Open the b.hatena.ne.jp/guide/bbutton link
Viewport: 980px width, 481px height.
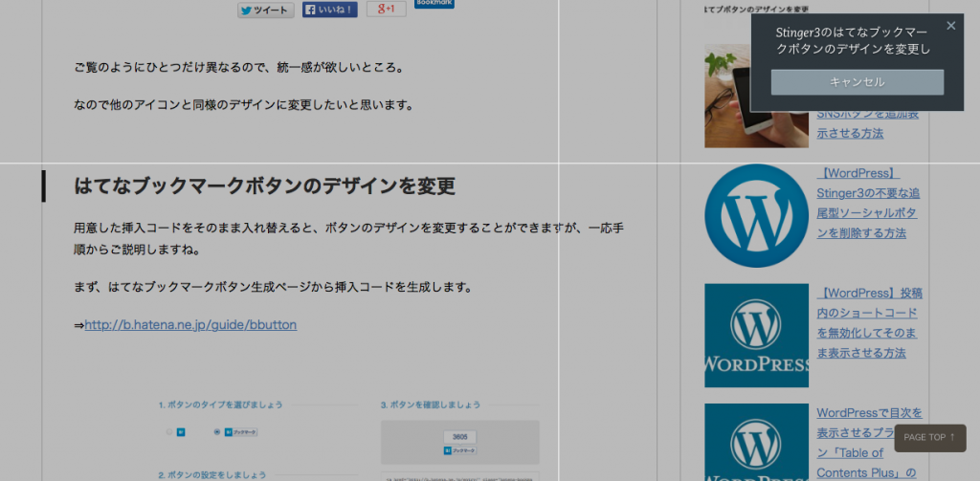(x=190, y=325)
